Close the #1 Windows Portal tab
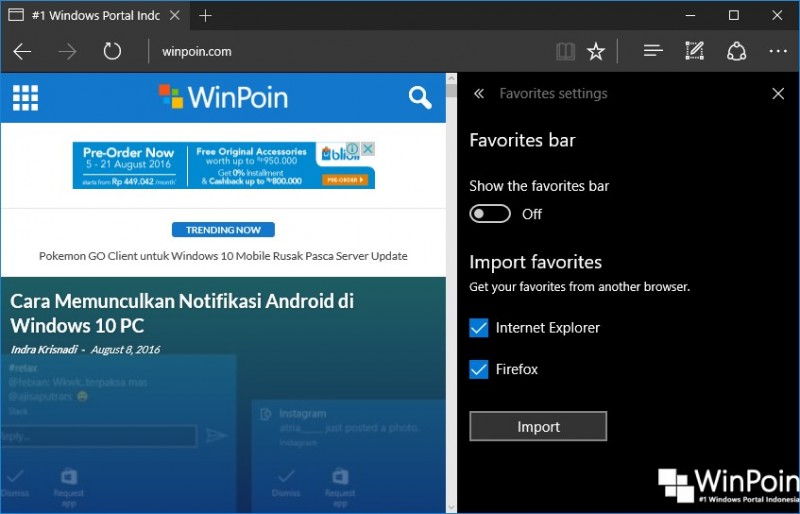The image size is (800, 514). (174, 15)
